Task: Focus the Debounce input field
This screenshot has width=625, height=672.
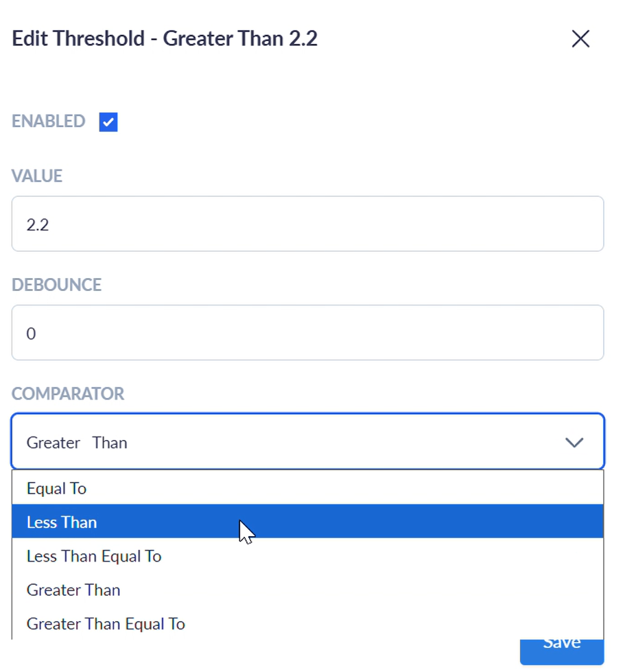Action: tap(307, 333)
